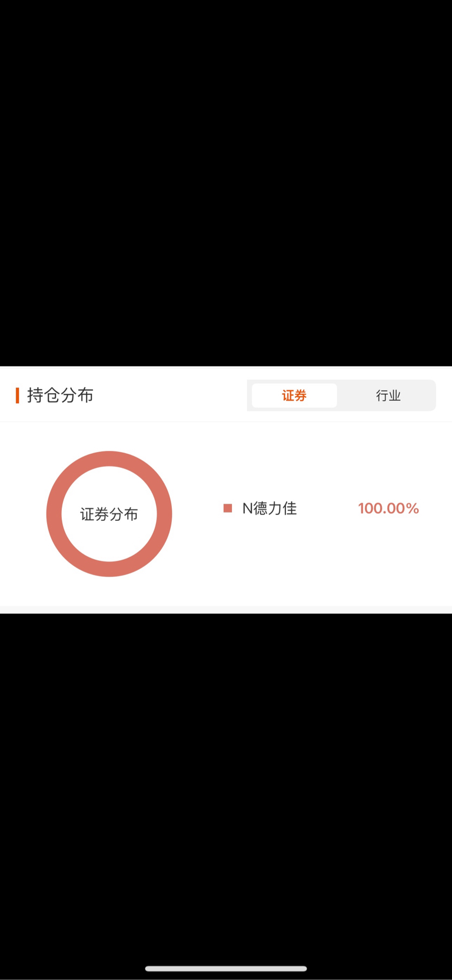Viewport: 452px width, 980px height.
Task: Click the left side of the donut ring
Action: (x=54, y=514)
